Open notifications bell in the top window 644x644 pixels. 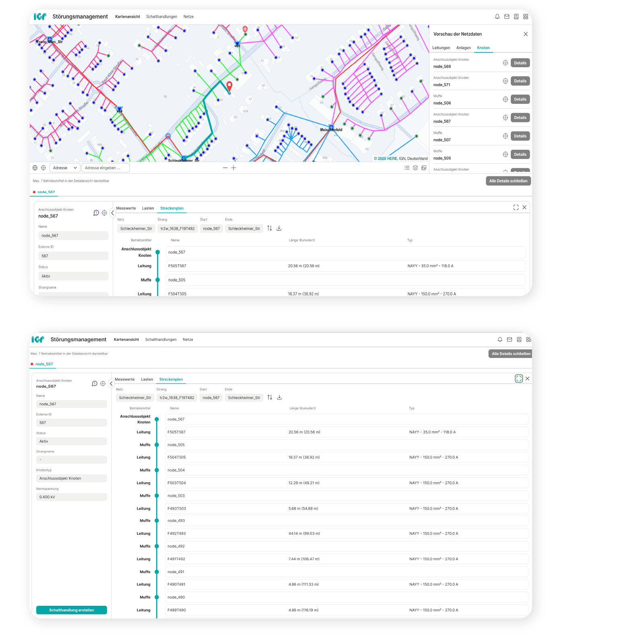[497, 17]
